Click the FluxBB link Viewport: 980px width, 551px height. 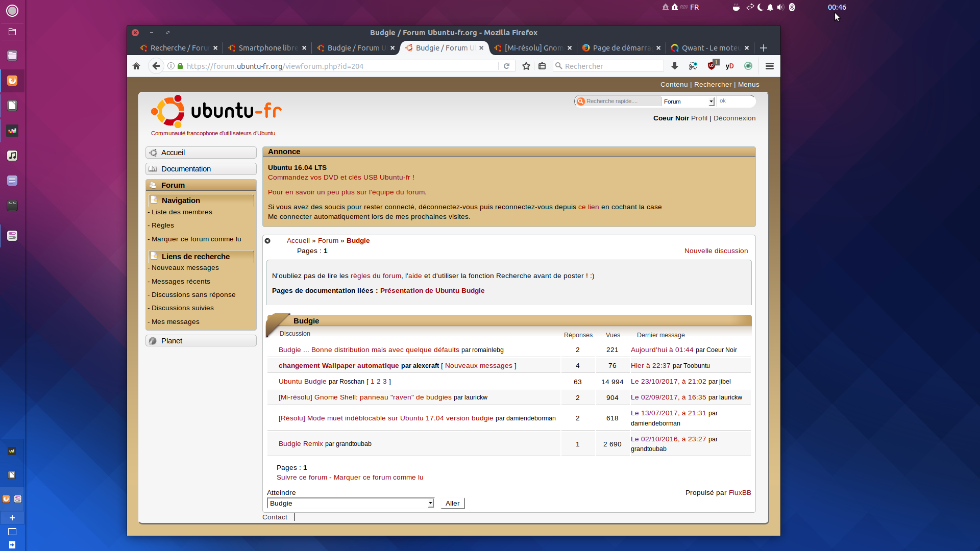point(740,493)
